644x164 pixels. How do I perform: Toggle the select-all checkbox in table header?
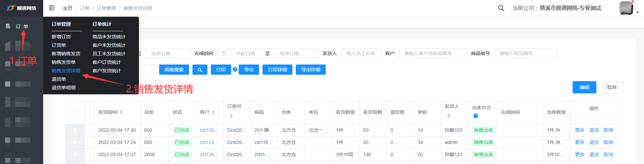click(75, 112)
